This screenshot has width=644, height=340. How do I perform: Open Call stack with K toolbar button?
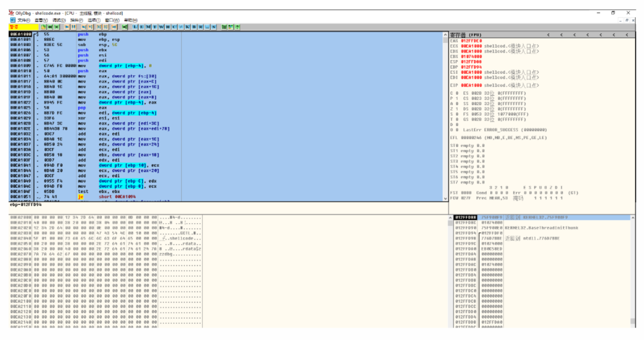click(x=188, y=27)
